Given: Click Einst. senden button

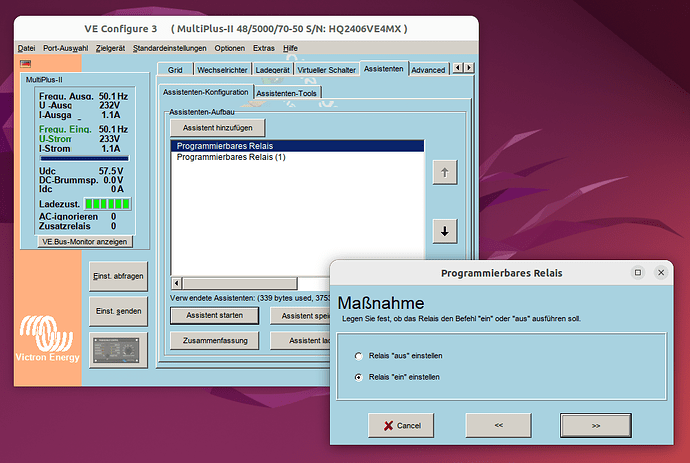Looking at the screenshot, I should click(x=118, y=311).
